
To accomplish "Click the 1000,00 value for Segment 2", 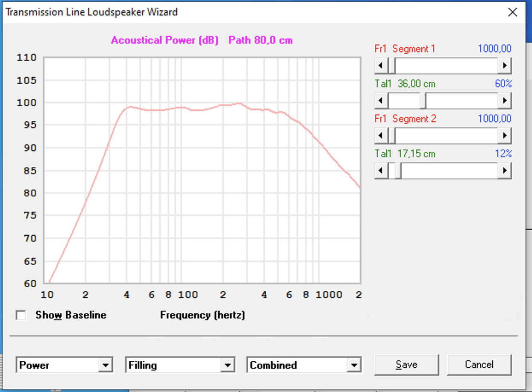I will (x=494, y=119).
